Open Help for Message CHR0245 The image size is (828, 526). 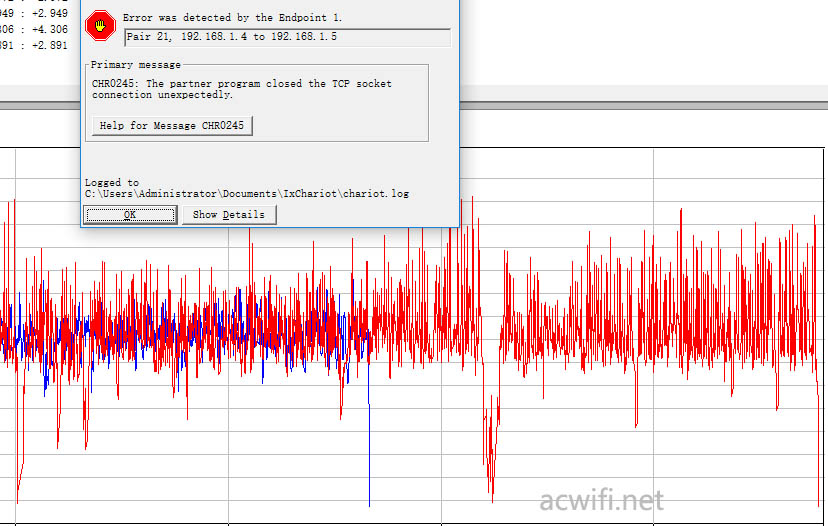click(x=172, y=126)
